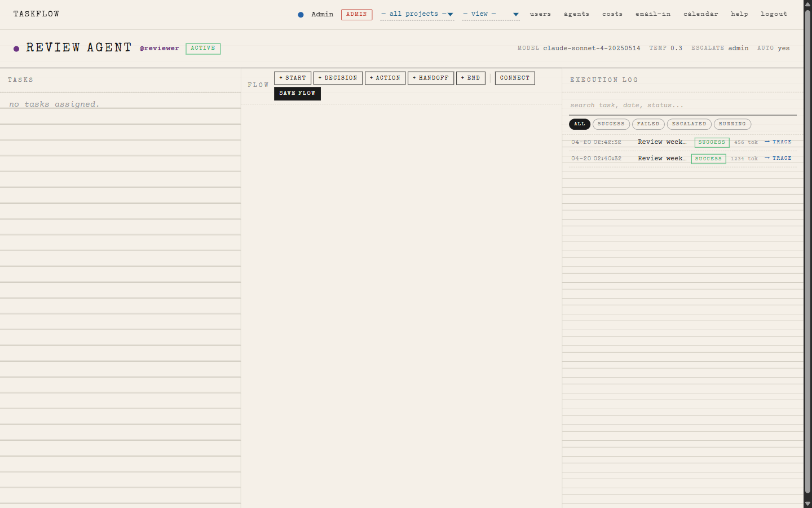Show only RUNNING executions
The image size is (812, 508).
coord(732,124)
